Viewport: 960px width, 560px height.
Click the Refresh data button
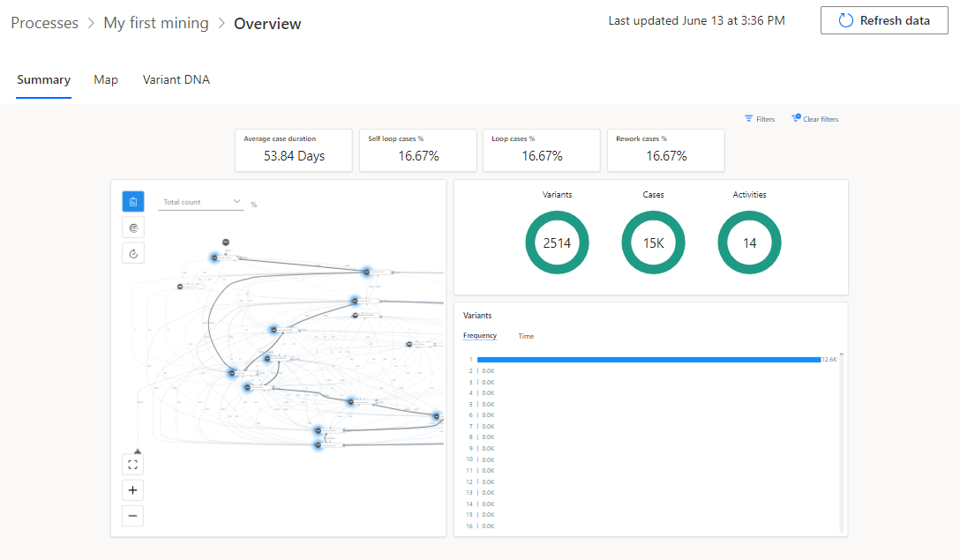(884, 21)
